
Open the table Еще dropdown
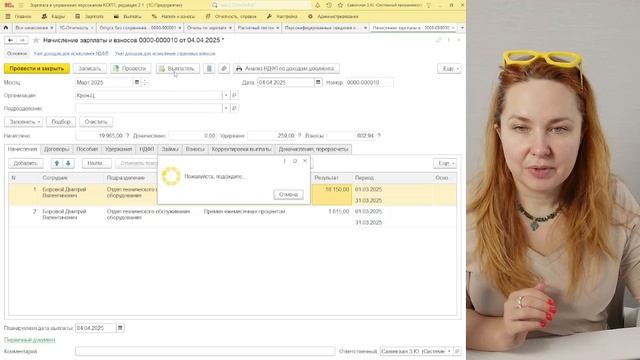coord(445,163)
